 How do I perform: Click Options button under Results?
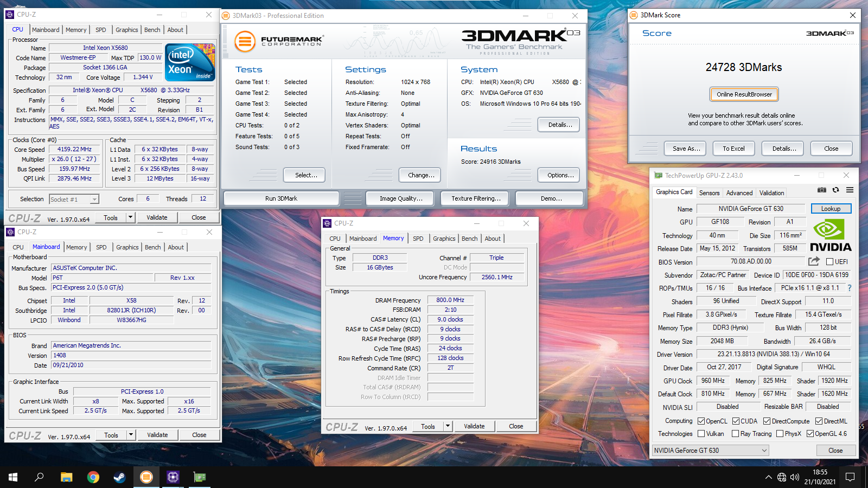click(x=559, y=175)
